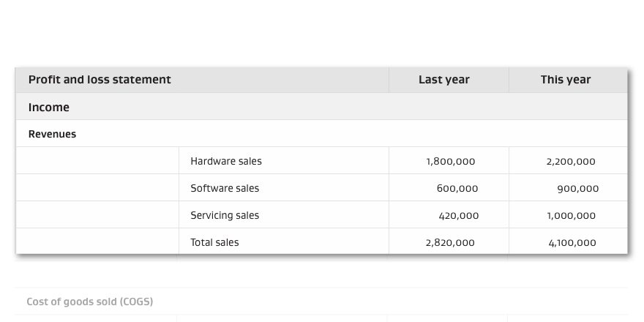Click empty first-column cell beside Hardware sales
Screen dimensions: 644x322
pyautogui.click(x=97, y=161)
